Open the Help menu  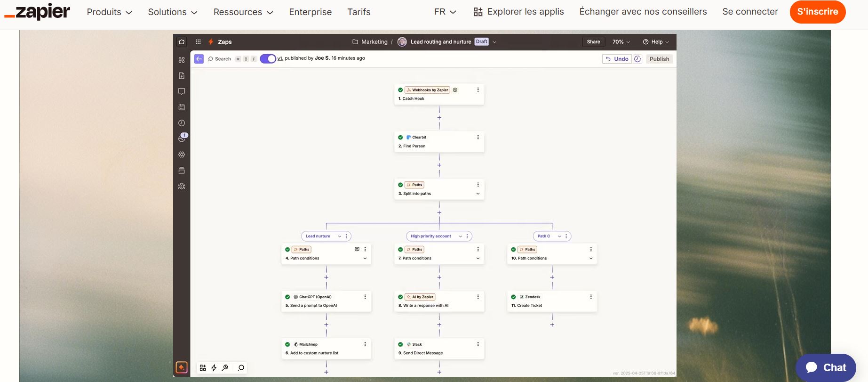(x=656, y=42)
